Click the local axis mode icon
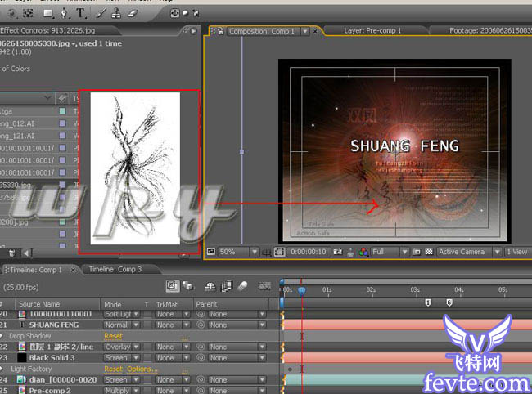Image resolution: width=532 pixels, height=394 pixels. pyautogui.click(x=174, y=13)
